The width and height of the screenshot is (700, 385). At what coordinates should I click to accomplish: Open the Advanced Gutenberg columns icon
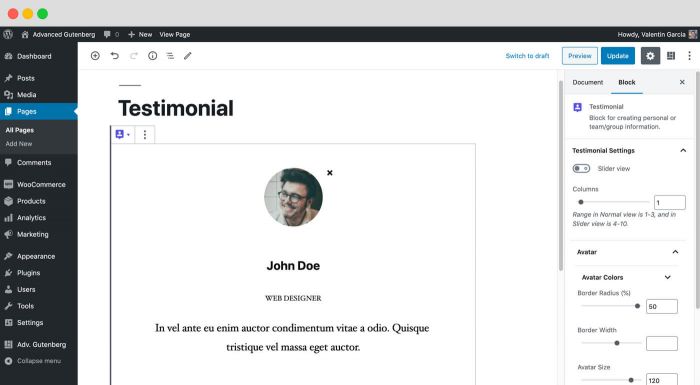[671, 56]
